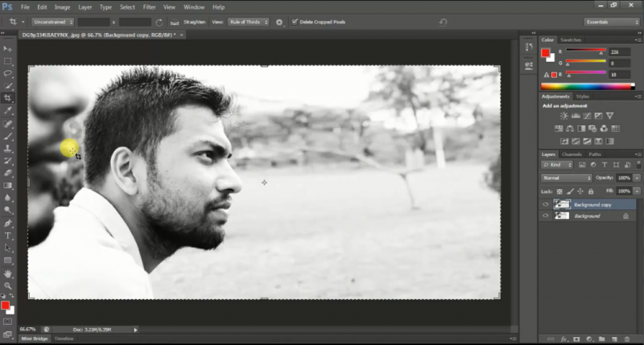Select the History Brush tool

click(8, 160)
